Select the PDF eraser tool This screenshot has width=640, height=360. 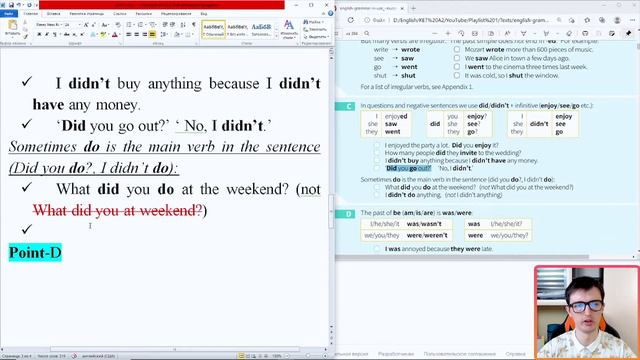[x=569, y=33]
